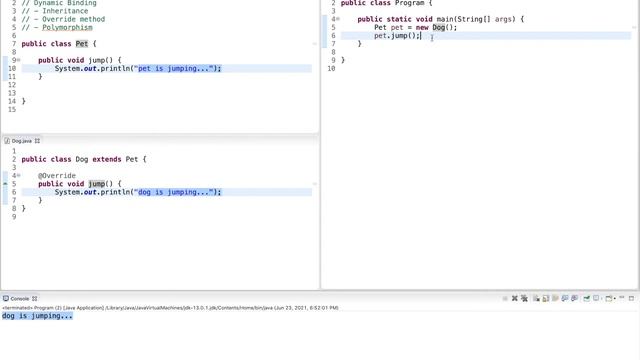The height and width of the screenshot is (360, 640).
Task: Click the Terminate button in Console toolbar
Action: coord(505,298)
